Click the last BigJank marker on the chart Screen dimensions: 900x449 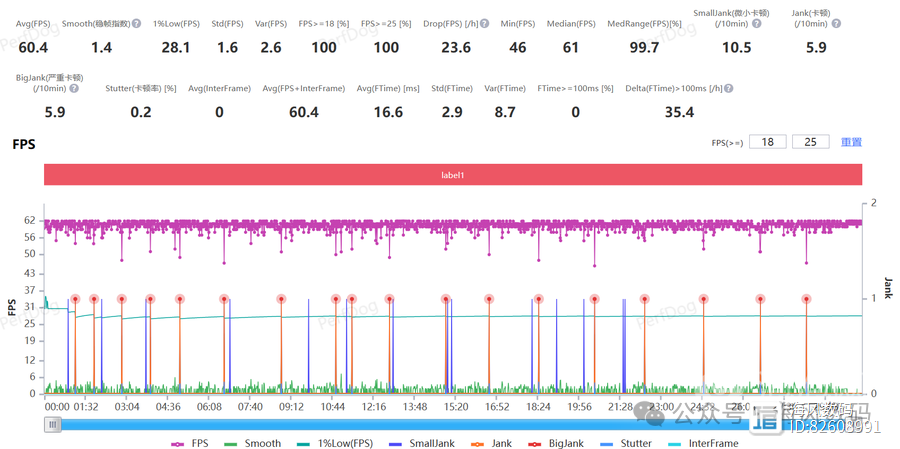pos(806,299)
